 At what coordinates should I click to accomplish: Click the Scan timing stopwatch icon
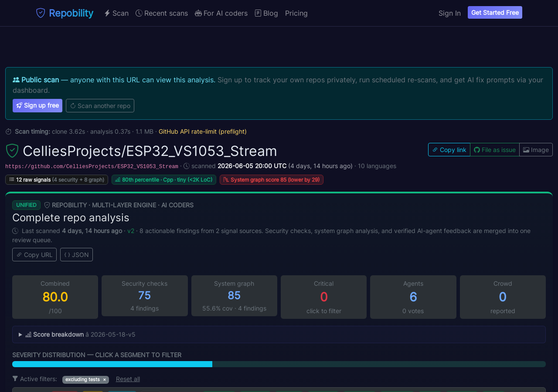click(8, 132)
